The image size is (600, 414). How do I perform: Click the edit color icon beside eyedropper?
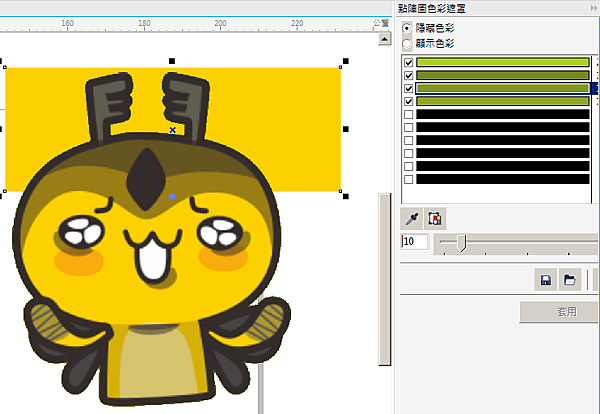pyautogui.click(x=434, y=218)
